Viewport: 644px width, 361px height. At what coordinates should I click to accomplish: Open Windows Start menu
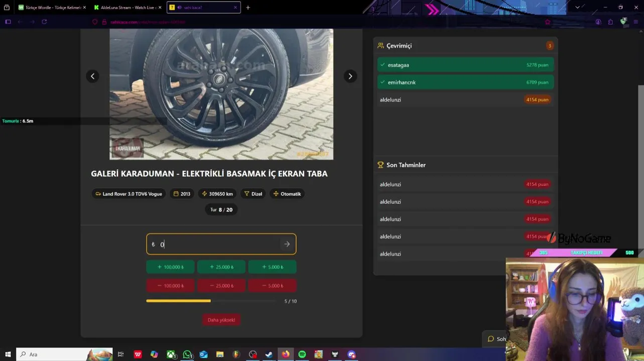pyautogui.click(x=8, y=354)
